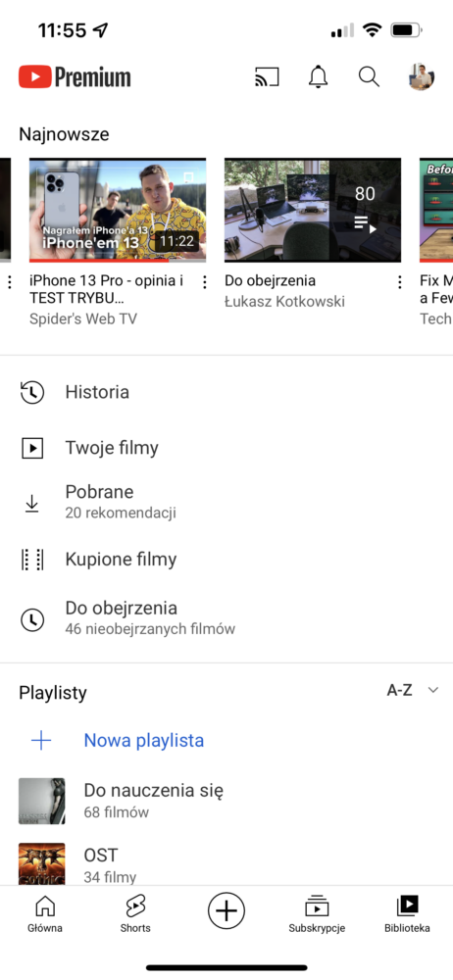Tap the create plus button in bottom bar

pyautogui.click(x=226, y=910)
